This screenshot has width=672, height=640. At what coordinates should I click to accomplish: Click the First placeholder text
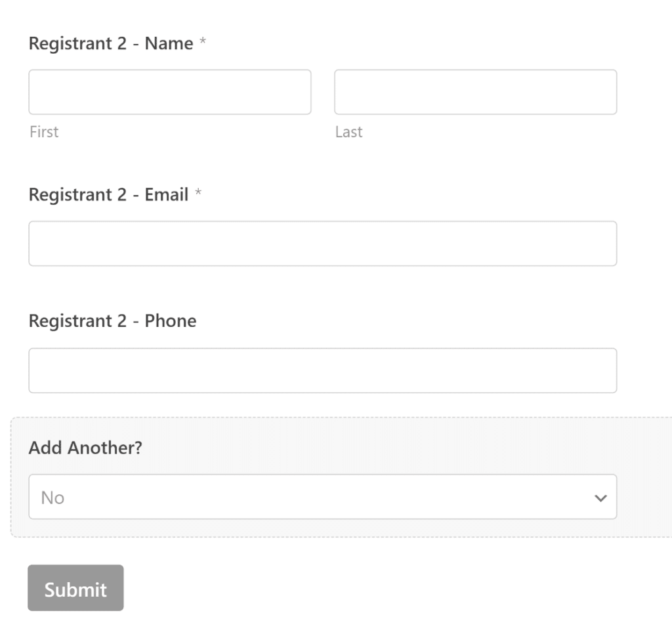coord(44,131)
